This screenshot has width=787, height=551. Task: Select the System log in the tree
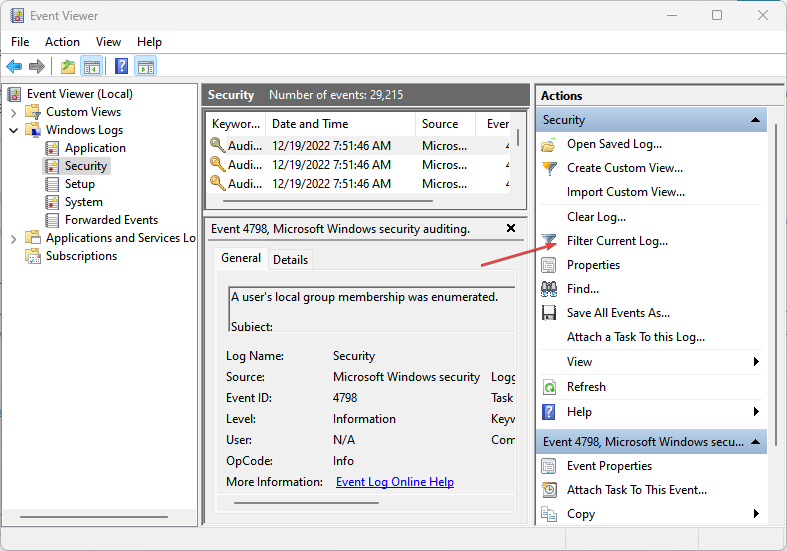click(x=83, y=202)
